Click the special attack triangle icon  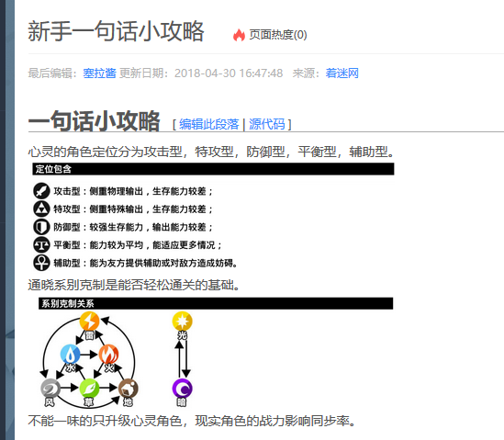(41, 209)
